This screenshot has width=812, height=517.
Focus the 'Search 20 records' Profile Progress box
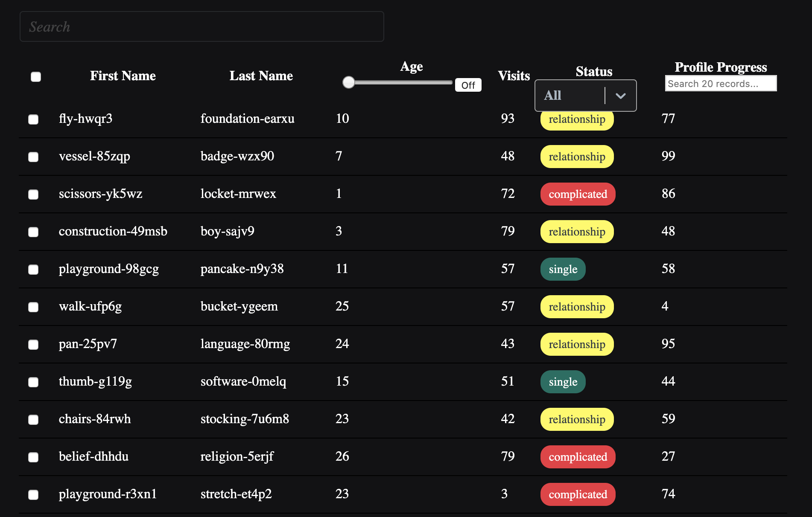[720, 83]
